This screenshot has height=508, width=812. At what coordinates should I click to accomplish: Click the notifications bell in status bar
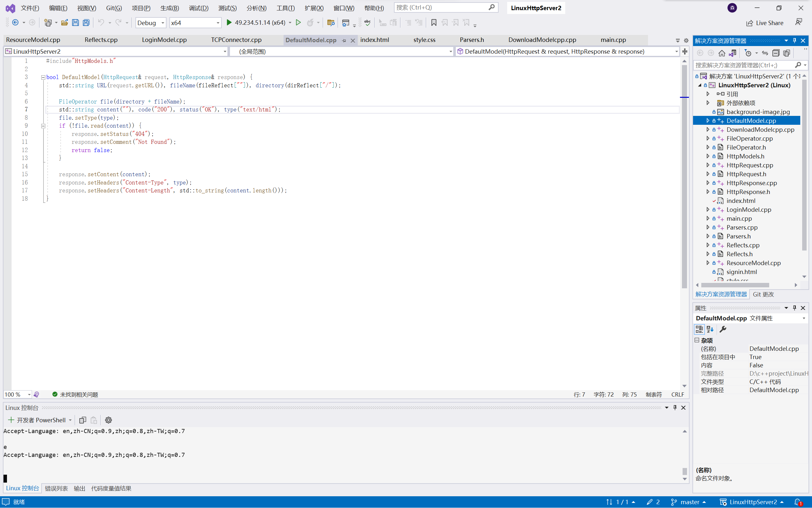coord(798,502)
